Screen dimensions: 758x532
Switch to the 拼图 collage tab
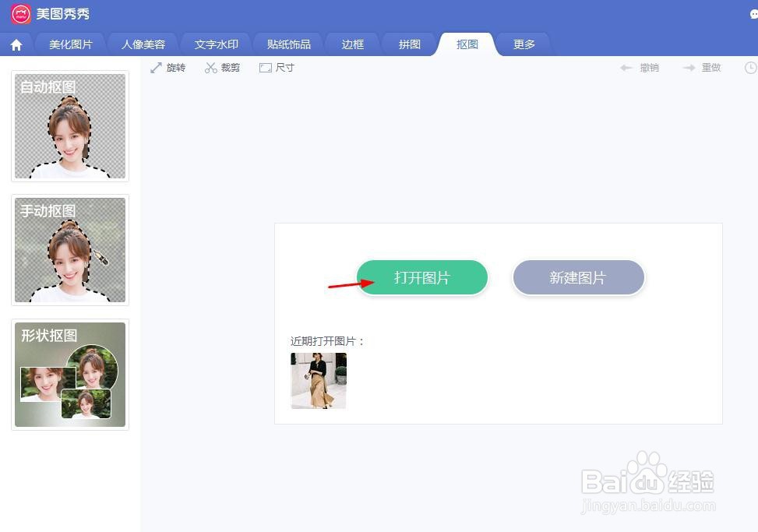click(409, 44)
